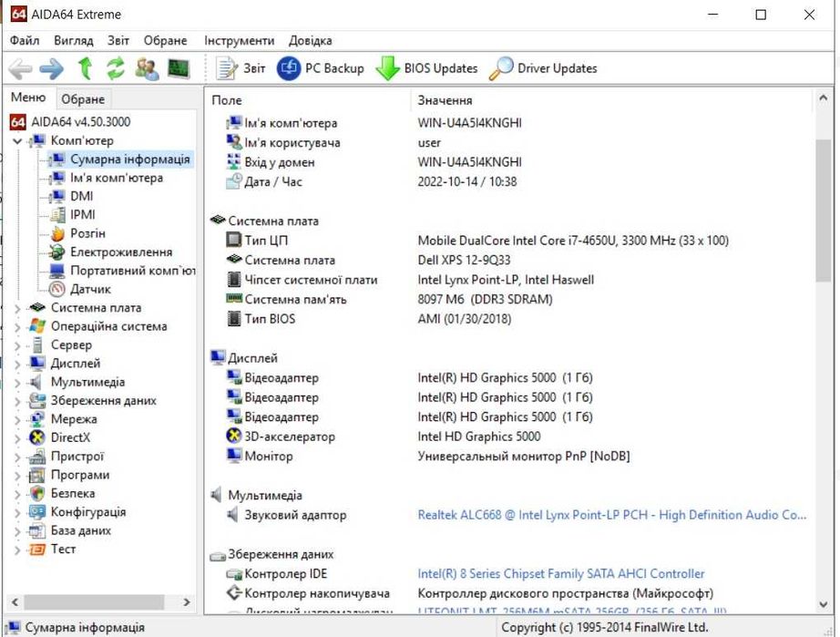Click the green up-level arrow icon
This screenshot has height=637, width=840.
coord(85,68)
